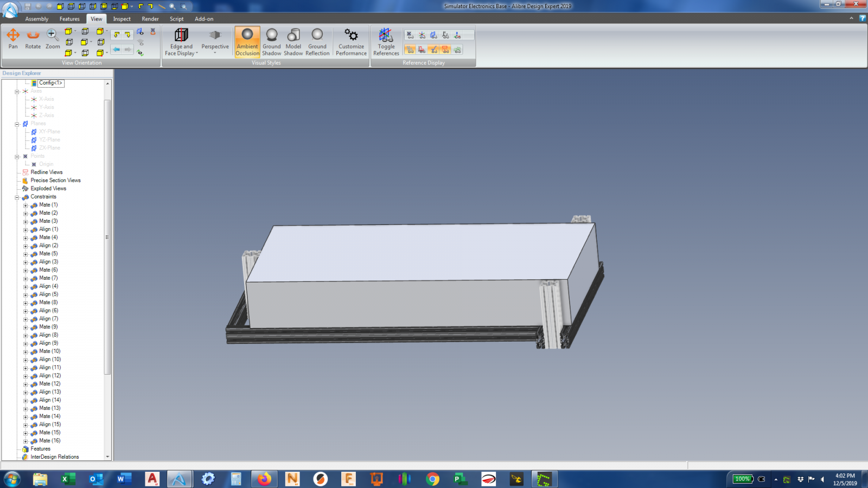Enable Ground Reflection
868x488 pixels.
(x=317, y=42)
